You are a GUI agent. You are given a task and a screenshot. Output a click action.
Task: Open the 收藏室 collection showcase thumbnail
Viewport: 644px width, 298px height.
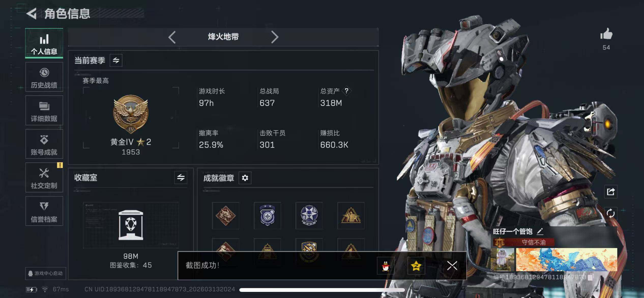pyautogui.click(x=131, y=225)
